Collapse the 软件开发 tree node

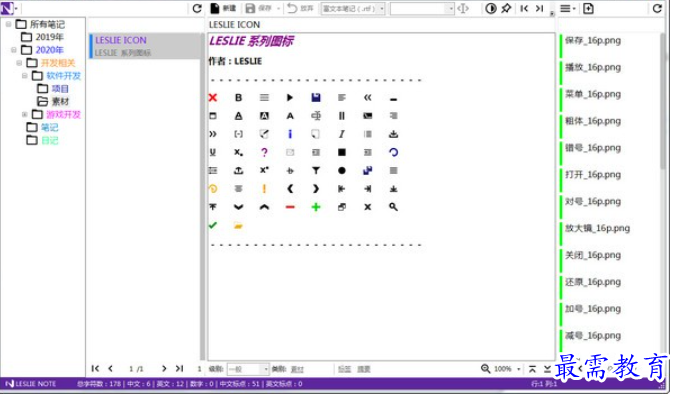[x=25, y=75]
